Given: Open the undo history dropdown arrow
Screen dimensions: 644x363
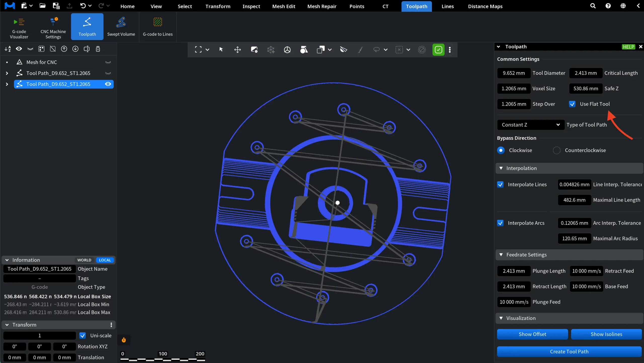Looking at the screenshot, I should pyautogui.click(x=90, y=6).
